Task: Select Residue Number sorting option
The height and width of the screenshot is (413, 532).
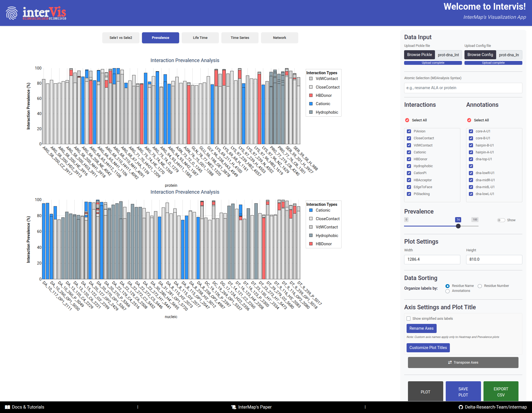Action: (480, 286)
